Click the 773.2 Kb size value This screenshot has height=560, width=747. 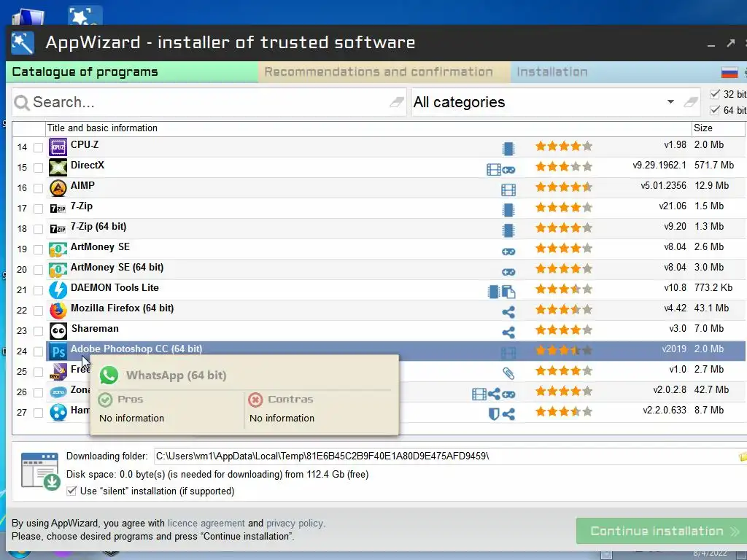pos(713,287)
